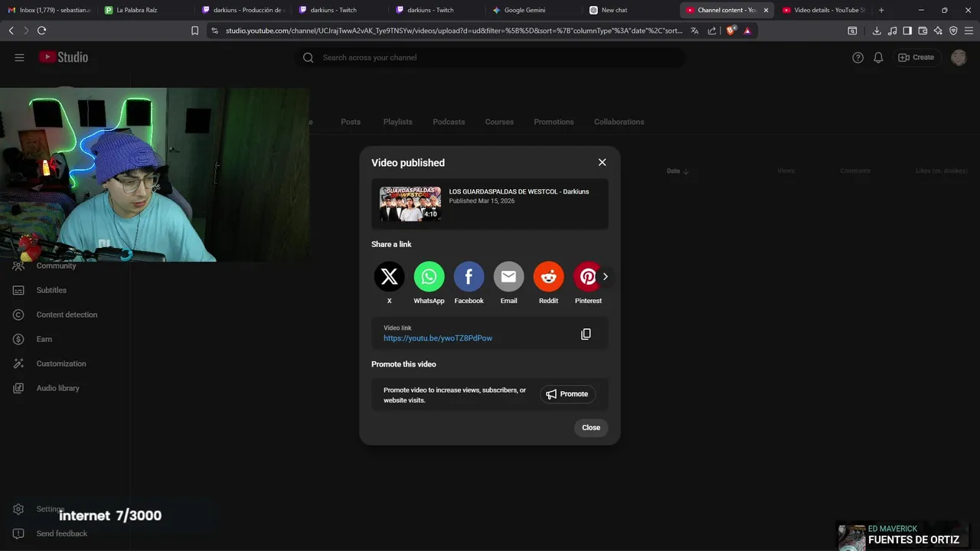Close the Channel content tab

coord(766,10)
